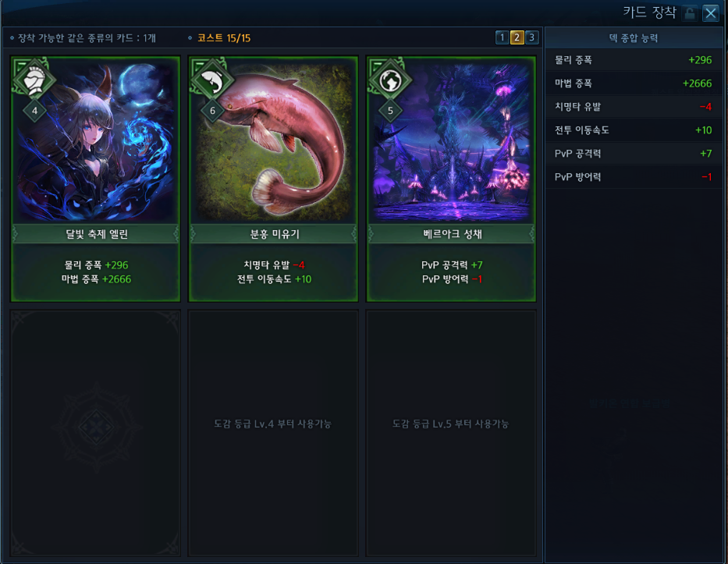Viewport: 728px width, 564px height.
Task: Toggle the lock icon beside 카드 장착
Action: pos(690,13)
